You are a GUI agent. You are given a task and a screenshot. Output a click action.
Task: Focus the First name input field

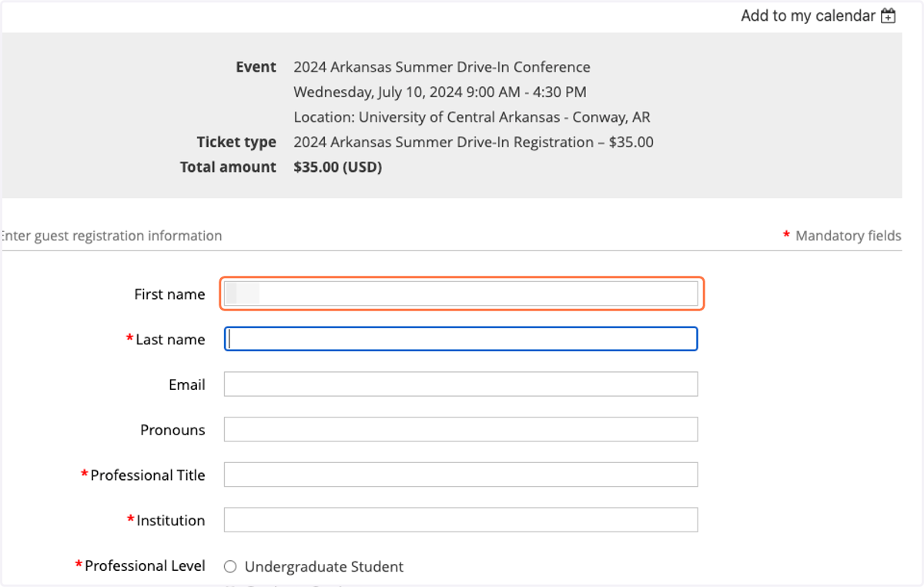coord(460,293)
